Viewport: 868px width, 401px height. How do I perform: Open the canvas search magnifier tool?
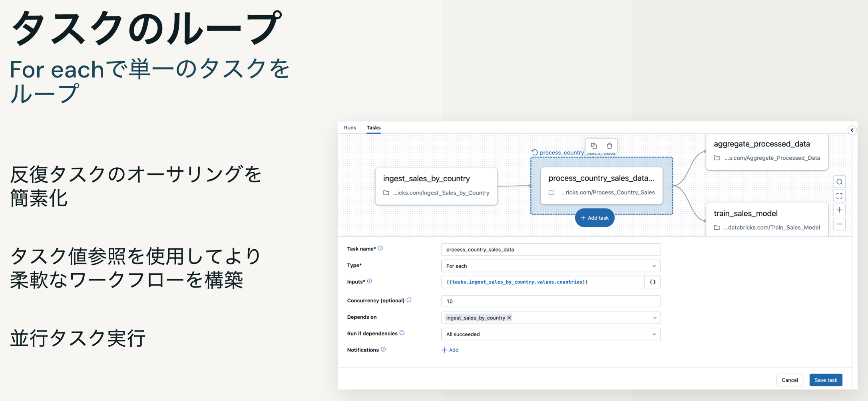tap(839, 182)
